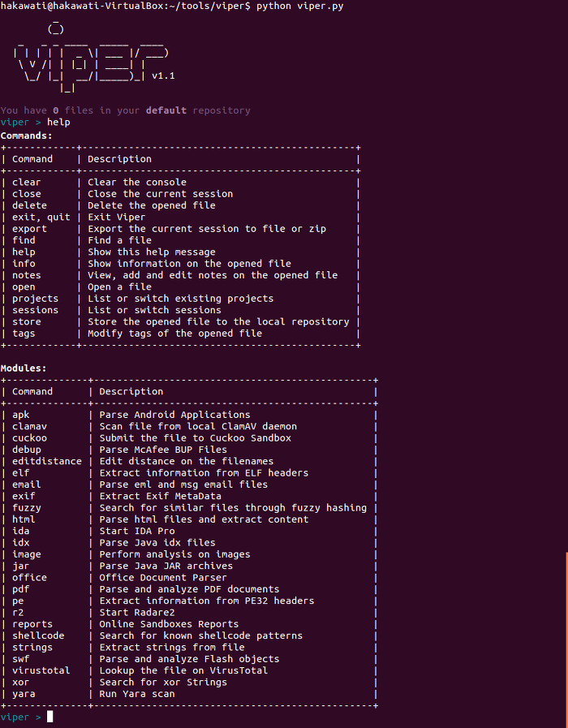The image size is (568, 728).
Task: Click 'Start Radare2' description text
Action: (x=137, y=612)
